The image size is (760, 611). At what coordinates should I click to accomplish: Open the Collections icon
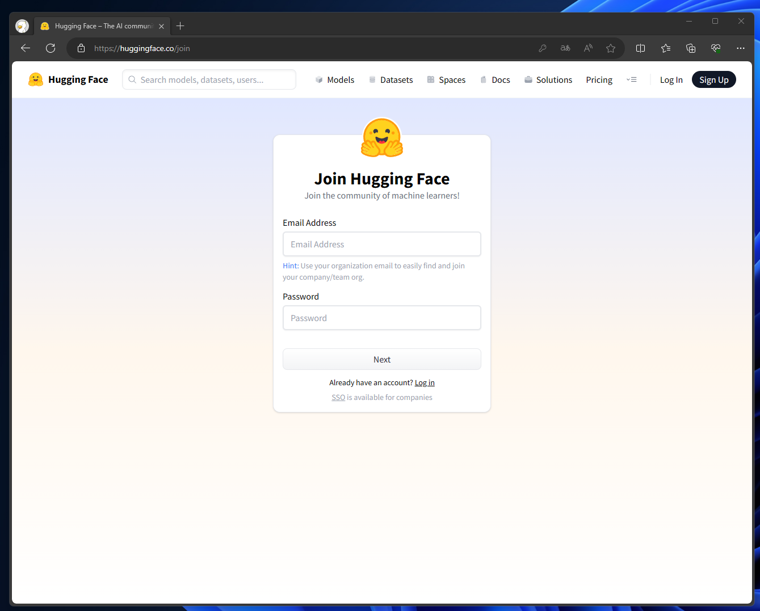(x=691, y=48)
